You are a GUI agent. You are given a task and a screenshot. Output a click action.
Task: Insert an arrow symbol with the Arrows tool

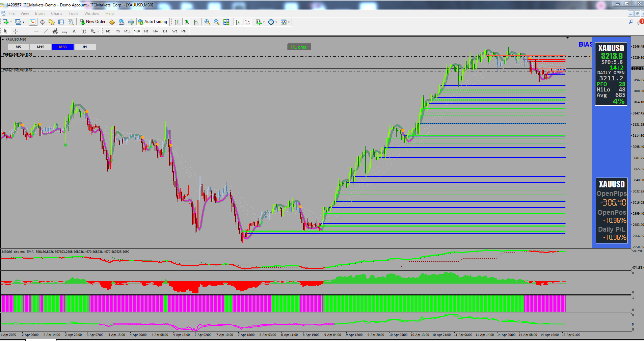(93, 31)
